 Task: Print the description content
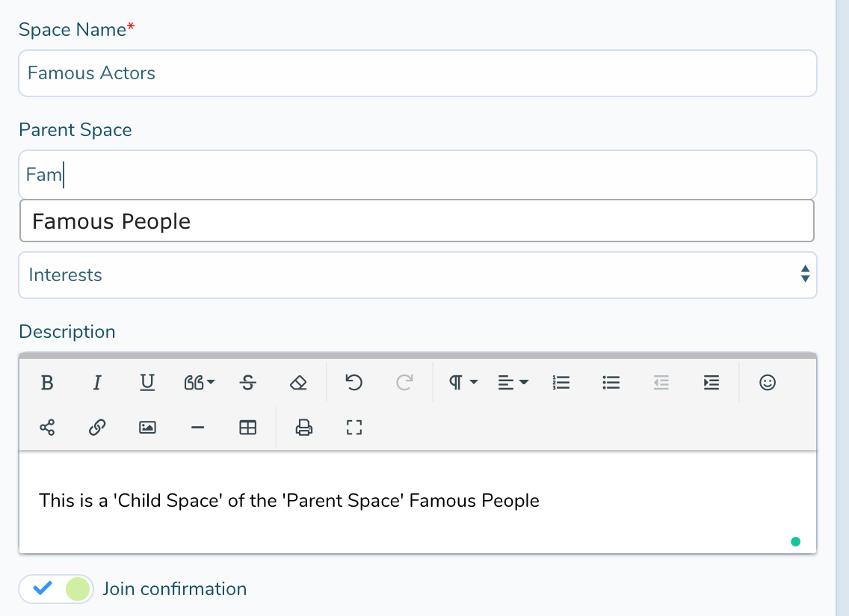pyautogui.click(x=303, y=428)
